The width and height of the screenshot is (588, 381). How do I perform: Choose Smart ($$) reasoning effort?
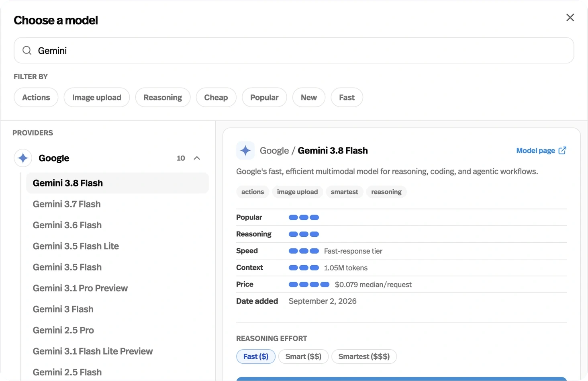[303, 356]
